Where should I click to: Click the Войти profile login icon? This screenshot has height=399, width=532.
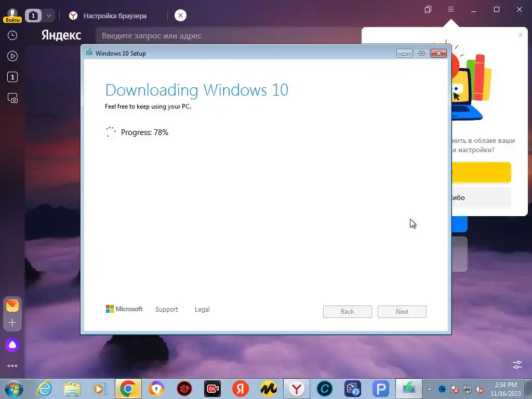click(x=12, y=16)
